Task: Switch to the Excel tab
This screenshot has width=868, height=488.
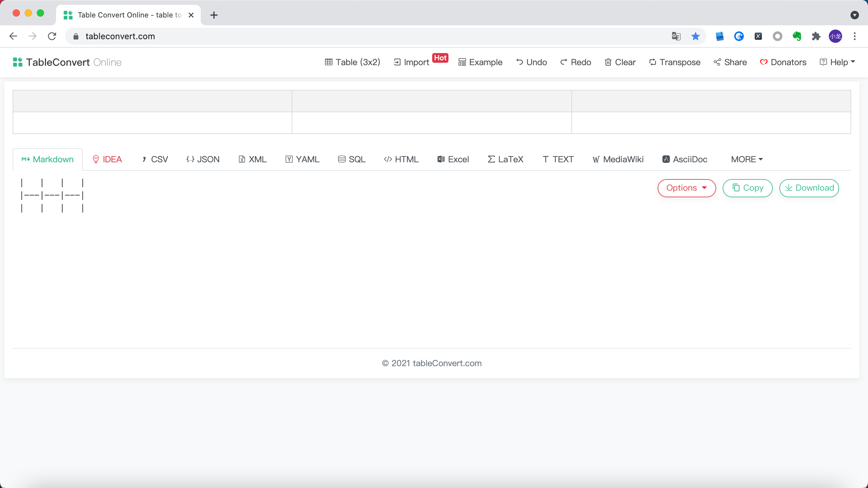Action: click(453, 159)
